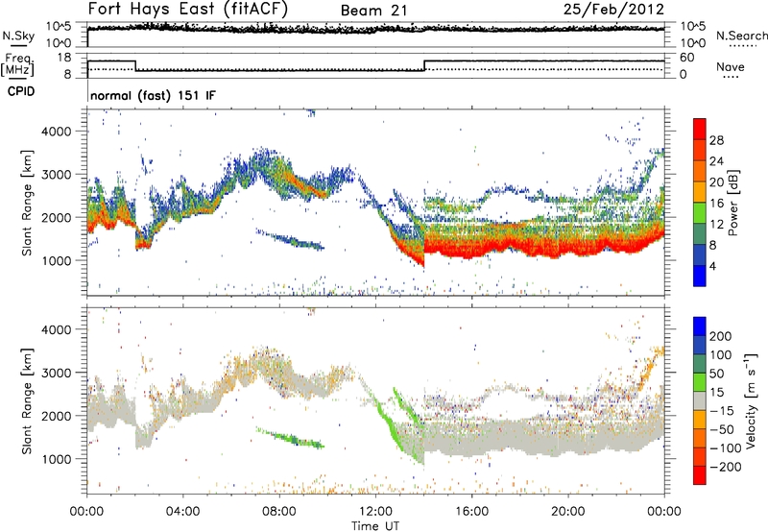Click the gray segment of the Velocity colorbar
This screenshot has height=532, width=768.
point(700,401)
